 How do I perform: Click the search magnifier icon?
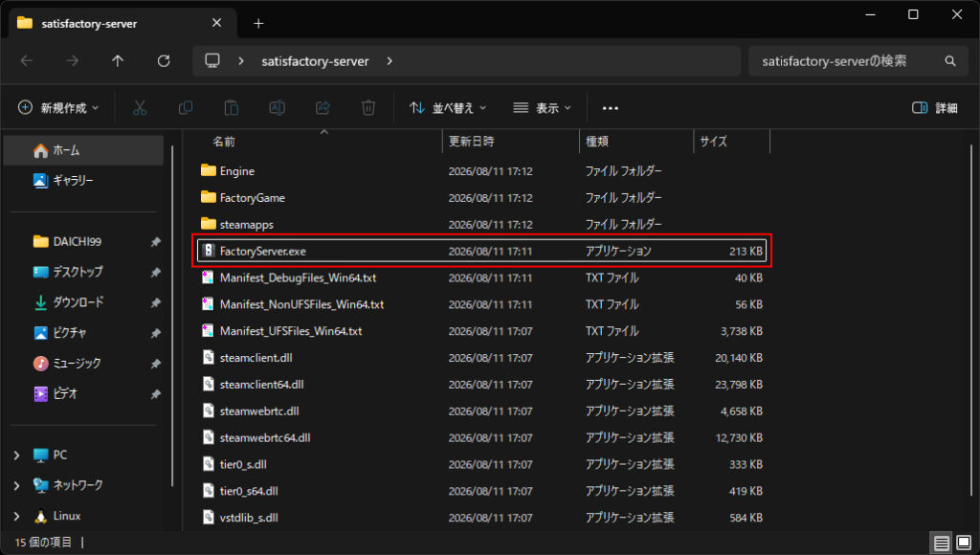(x=950, y=61)
